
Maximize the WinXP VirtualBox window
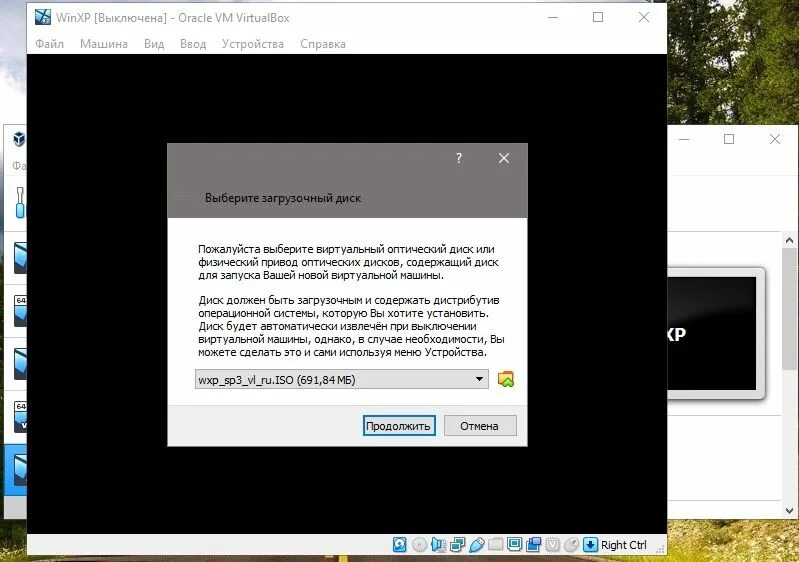pos(598,17)
